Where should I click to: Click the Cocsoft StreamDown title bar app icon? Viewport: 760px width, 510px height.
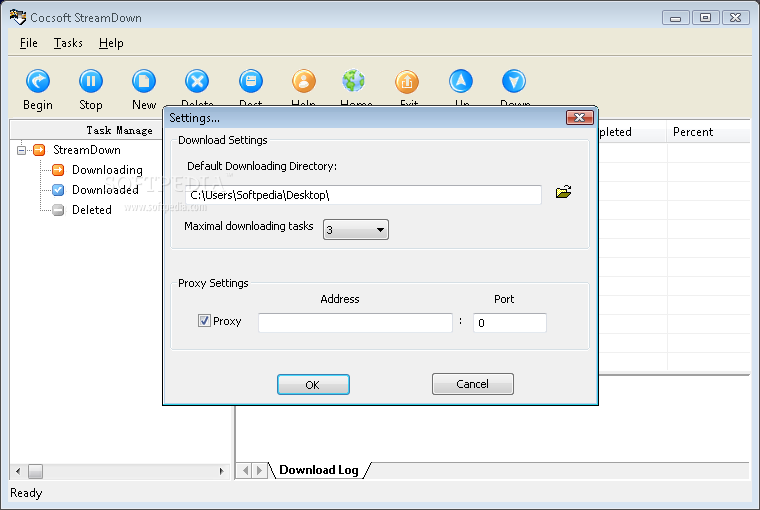point(17,17)
